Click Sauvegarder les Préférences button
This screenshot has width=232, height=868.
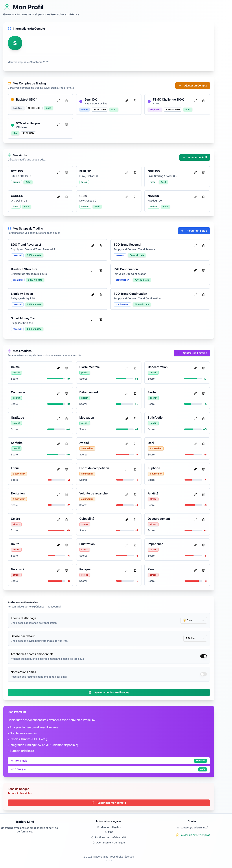109,692
